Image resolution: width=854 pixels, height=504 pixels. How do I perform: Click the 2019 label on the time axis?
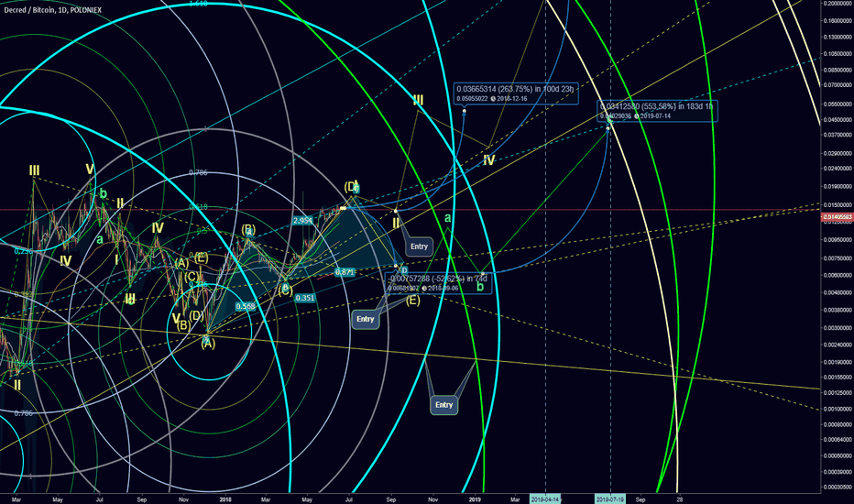[x=475, y=499]
